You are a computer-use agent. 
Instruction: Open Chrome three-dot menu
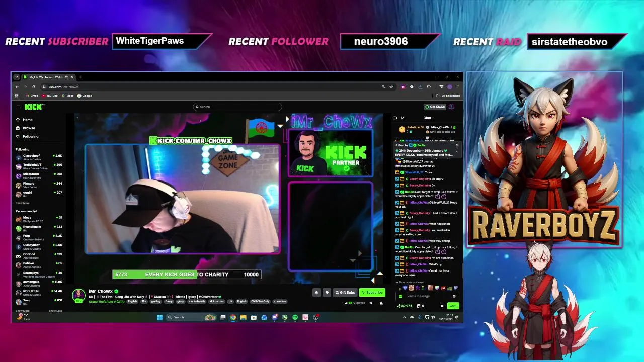click(x=458, y=87)
